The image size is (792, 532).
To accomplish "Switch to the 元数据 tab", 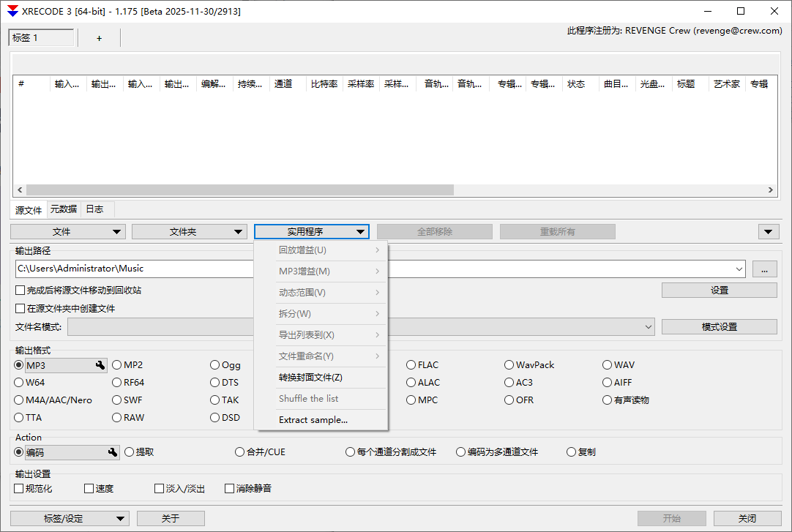I will (63, 209).
